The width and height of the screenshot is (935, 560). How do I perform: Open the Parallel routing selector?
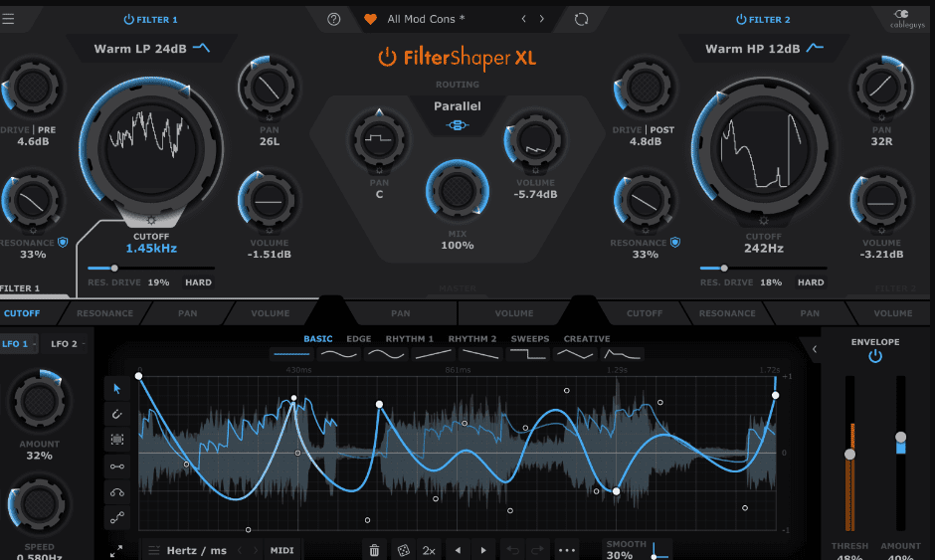(457, 114)
